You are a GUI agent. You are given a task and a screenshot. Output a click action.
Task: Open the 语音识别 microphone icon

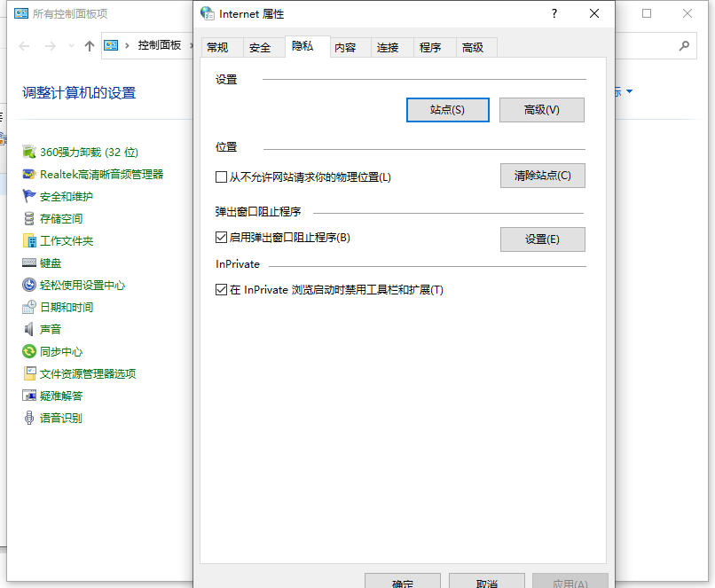coord(29,419)
